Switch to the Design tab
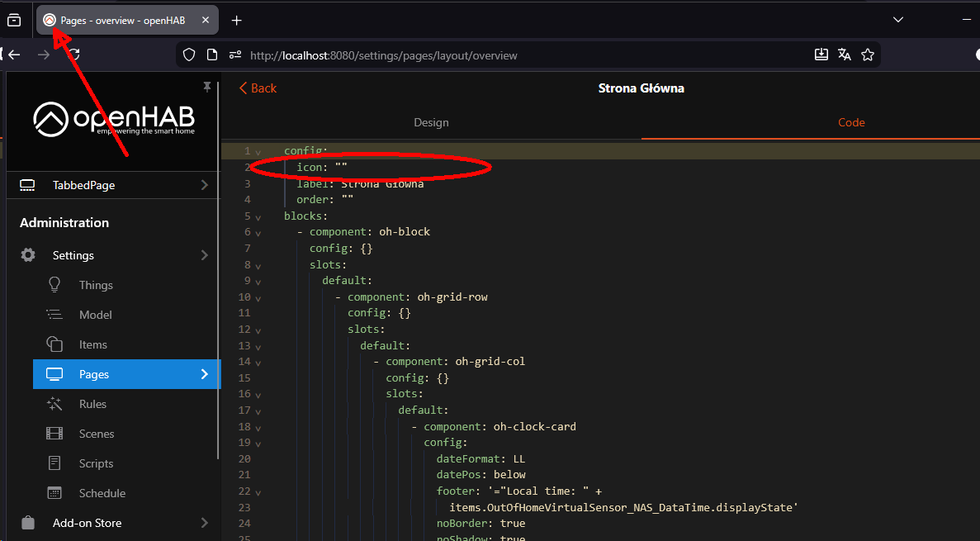The height and width of the screenshot is (541, 980). coord(431,122)
